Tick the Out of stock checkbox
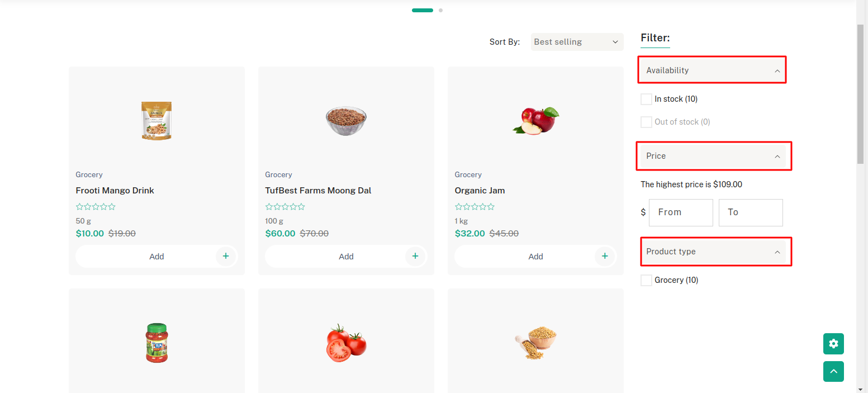Screen dimensions: 868x393 coord(646,122)
